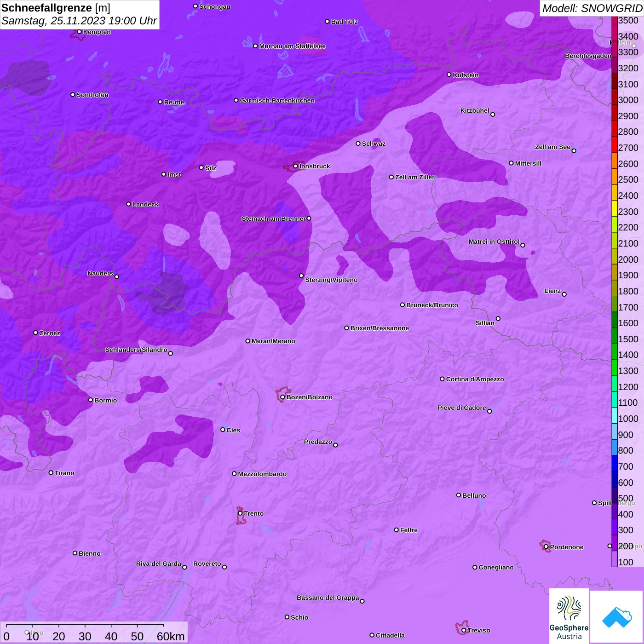
Task: Select the 'Modell: SNOWGRID' label
Action: 592,8
